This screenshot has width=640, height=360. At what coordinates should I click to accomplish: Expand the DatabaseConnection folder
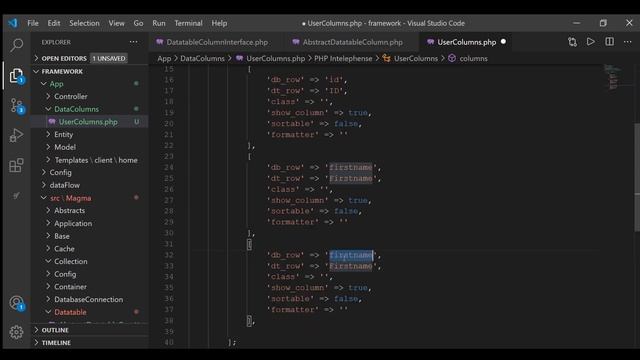tap(89, 299)
